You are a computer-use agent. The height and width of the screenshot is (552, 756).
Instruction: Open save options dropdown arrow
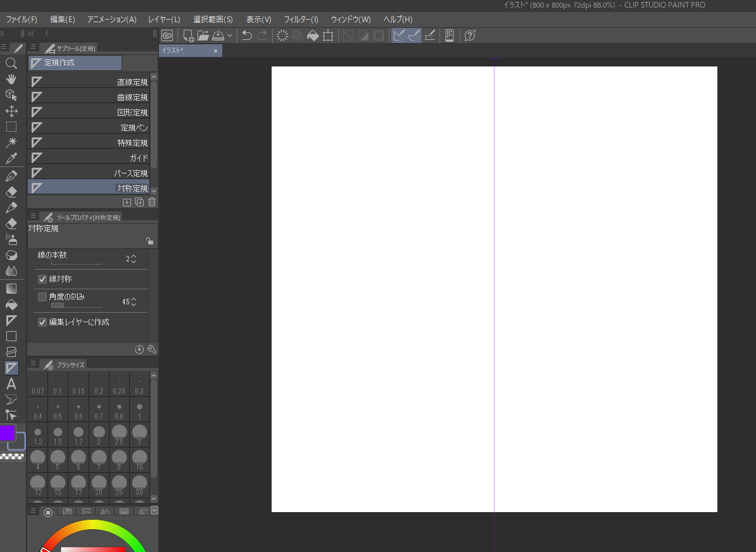230,35
